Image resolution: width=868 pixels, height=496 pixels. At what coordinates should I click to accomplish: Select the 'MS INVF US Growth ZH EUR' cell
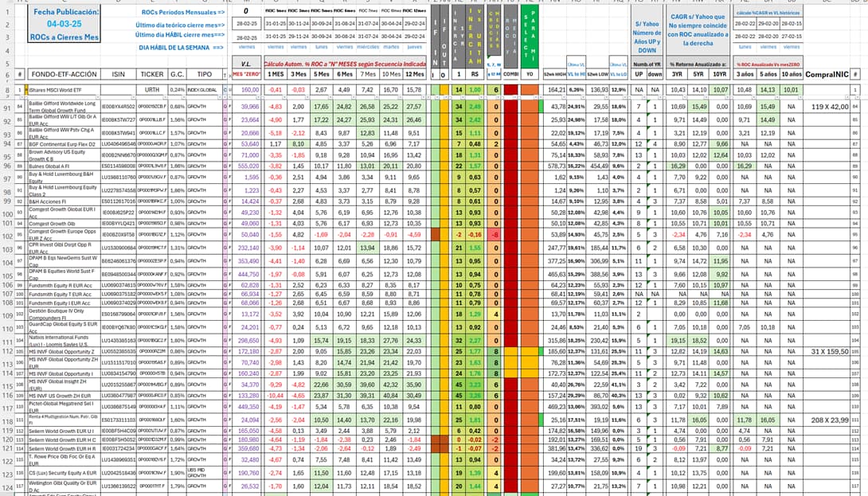click(x=65, y=396)
